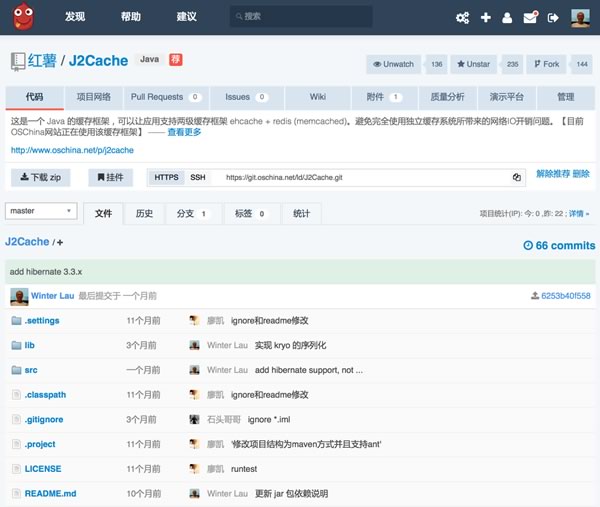The height and width of the screenshot is (507, 600).
Task: Click the repository book icon beside 红薯
Action: [x=18, y=61]
